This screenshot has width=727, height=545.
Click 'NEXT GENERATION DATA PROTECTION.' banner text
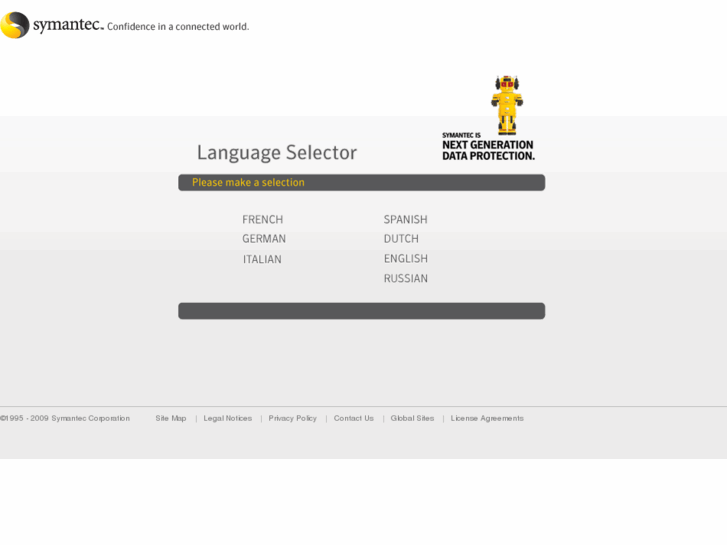pyautogui.click(x=488, y=150)
